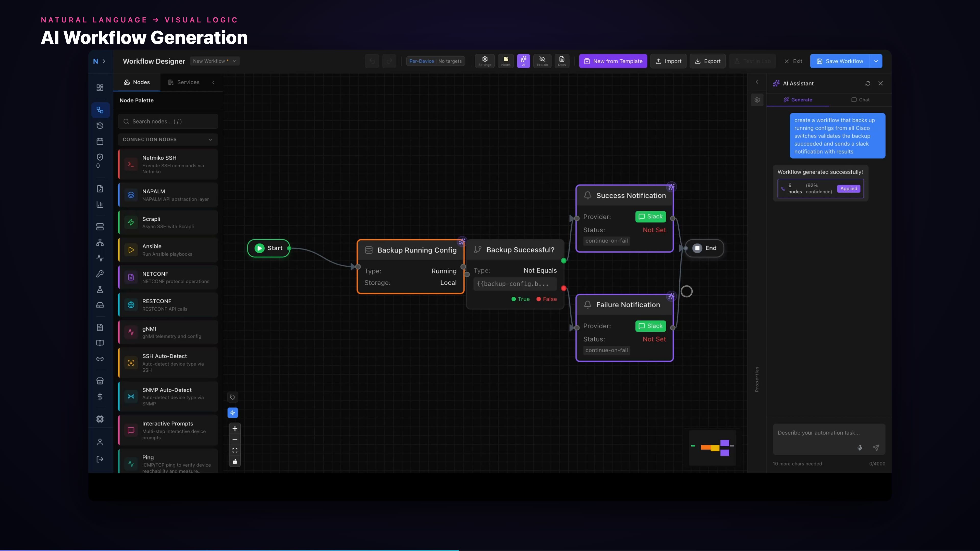The height and width of the screenshot is (551, 980).
Task: Open the Docs panel icon
Action: point(562,61)
